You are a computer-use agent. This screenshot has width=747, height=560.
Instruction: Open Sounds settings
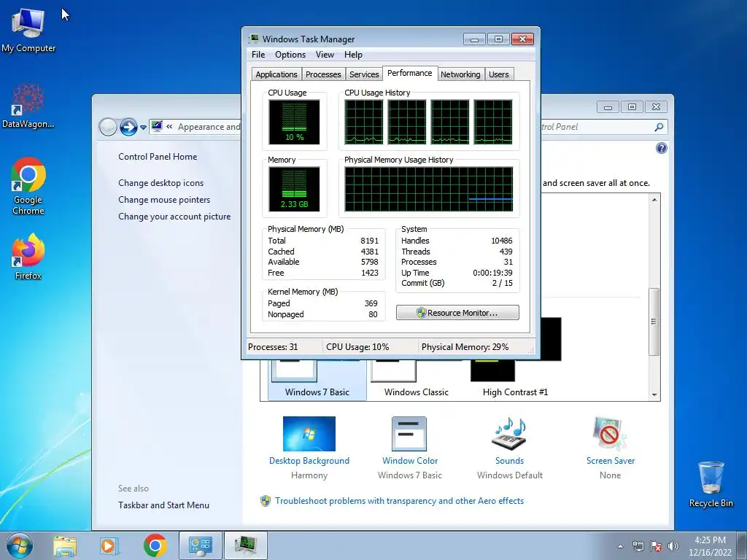click(509, 448)
